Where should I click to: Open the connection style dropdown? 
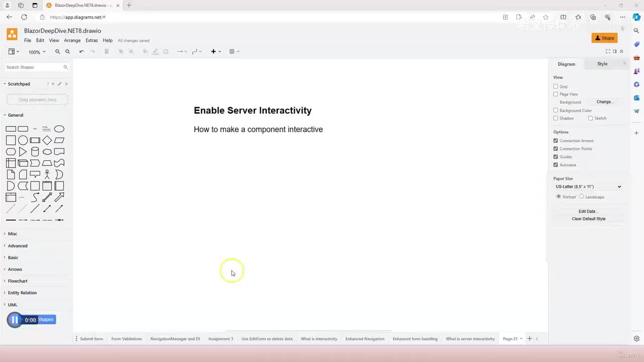point(182,52)
